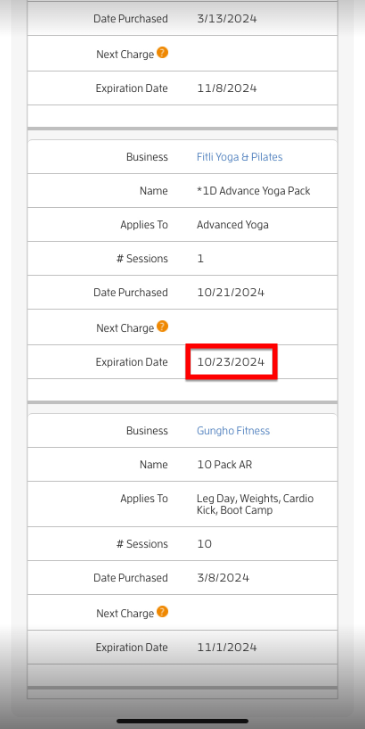
Task: Click the purchase date 3/8/2024
Action: (223, 578)
